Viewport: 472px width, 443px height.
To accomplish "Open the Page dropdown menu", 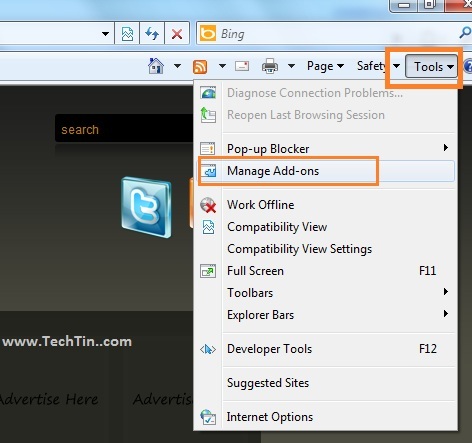I will pyautogui.click(x=325, y=66).
